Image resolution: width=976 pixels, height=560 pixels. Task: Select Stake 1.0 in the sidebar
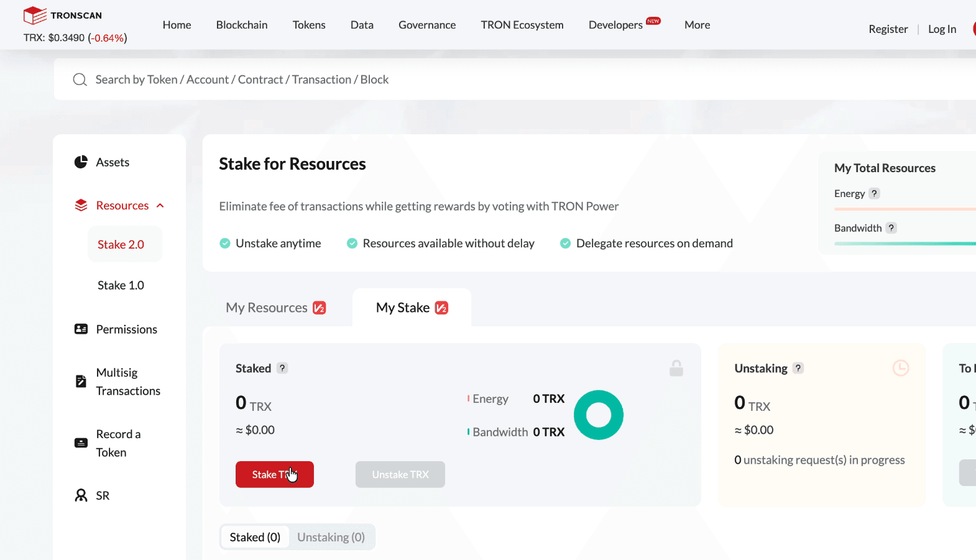pyautogui.click(x=121, y=285)
